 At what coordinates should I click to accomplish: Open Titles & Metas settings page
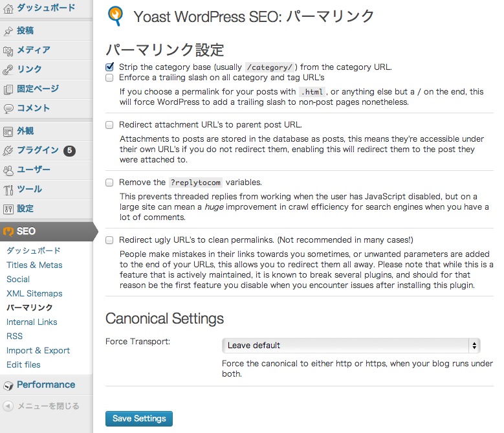pyautogui.click(x=34, y=265)
